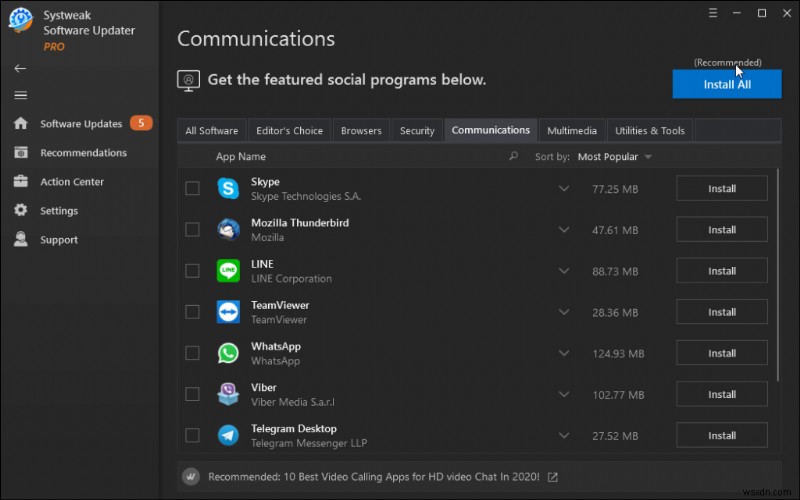Open the Action Center briefcase icon
Viewport: 800px width, 500px height.
pos(20,182)
